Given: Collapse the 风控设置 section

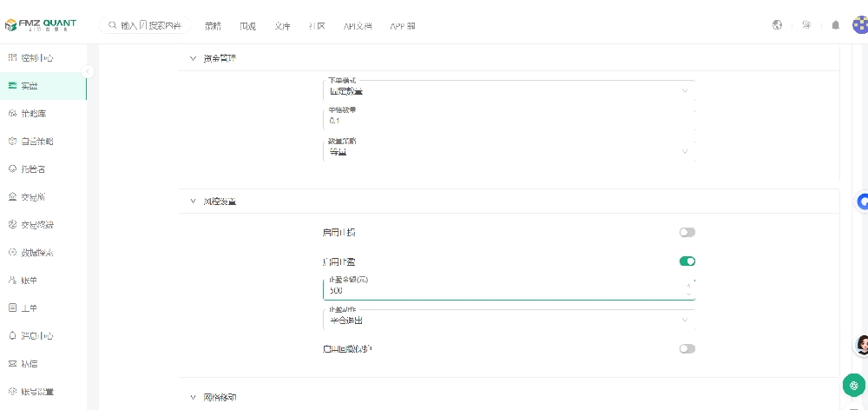Looking at the screenshot, I should 193,202.
